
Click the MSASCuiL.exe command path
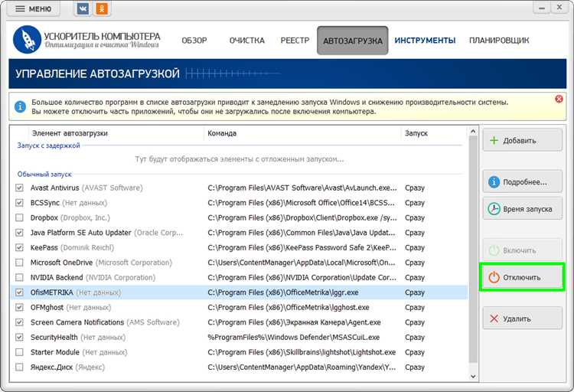coord(294,337)
